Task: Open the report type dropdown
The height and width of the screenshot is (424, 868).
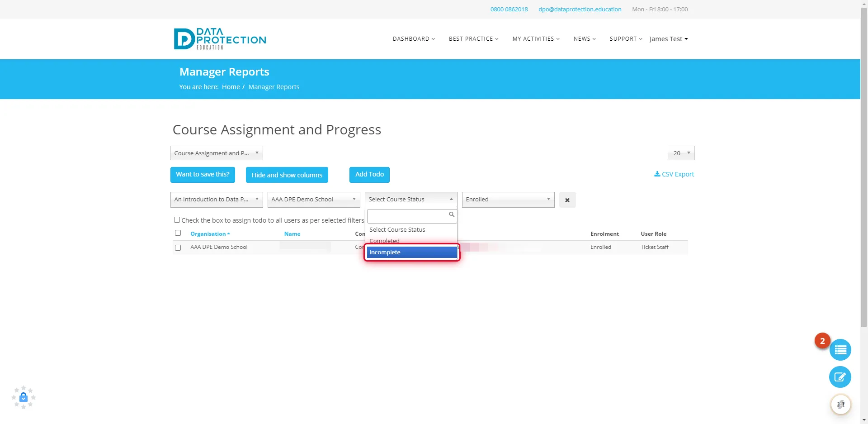Action: [217, 153]
